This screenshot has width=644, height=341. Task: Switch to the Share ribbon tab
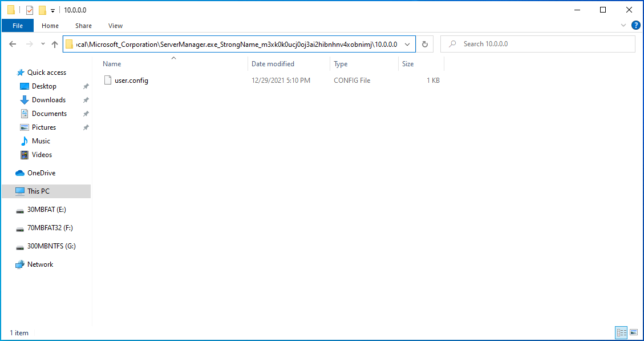(x=83, y=26)
